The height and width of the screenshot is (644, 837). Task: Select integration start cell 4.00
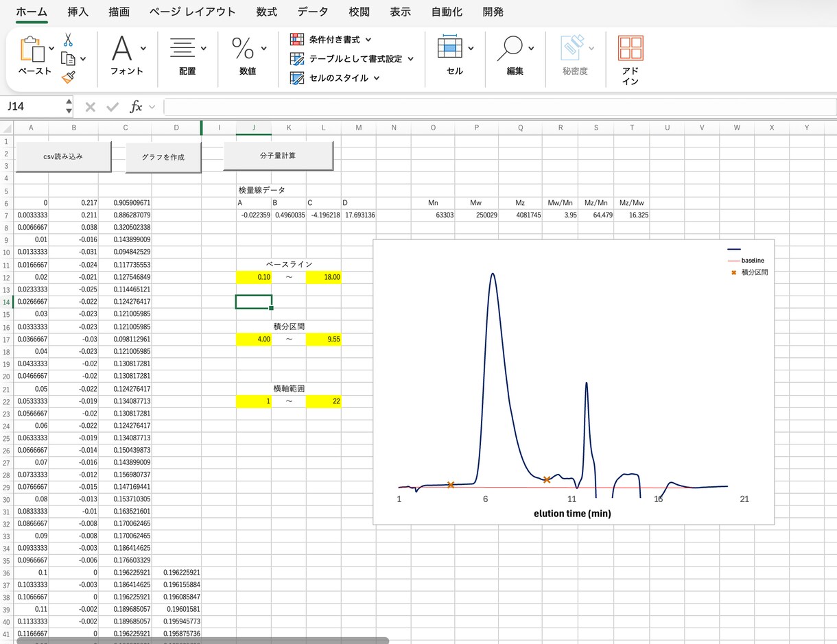click(x=254, y=339)
